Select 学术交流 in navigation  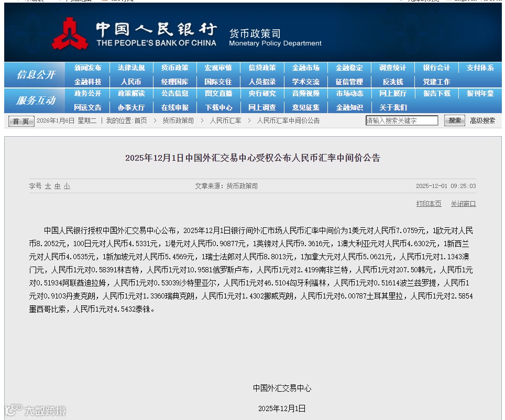coord(305,82)
